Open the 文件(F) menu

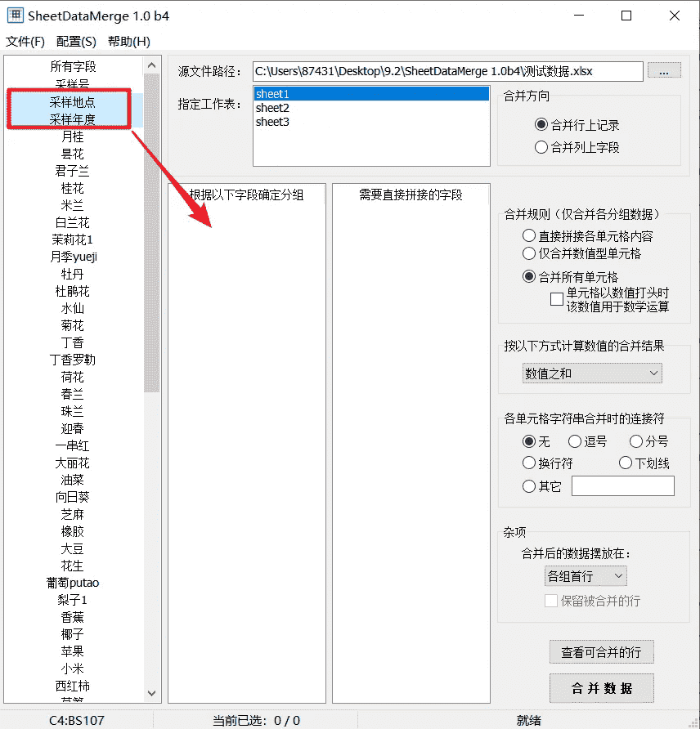[25, 42]
